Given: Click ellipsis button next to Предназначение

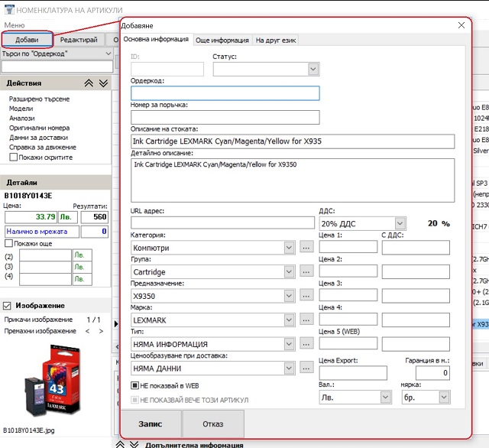Looking at the screenshot, I should click(x=306, y=295).
